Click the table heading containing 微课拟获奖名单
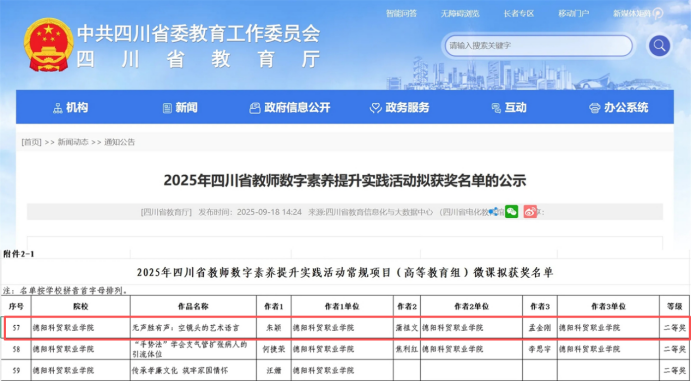Screen dimensions: 692x382 [x=345, y=273]
